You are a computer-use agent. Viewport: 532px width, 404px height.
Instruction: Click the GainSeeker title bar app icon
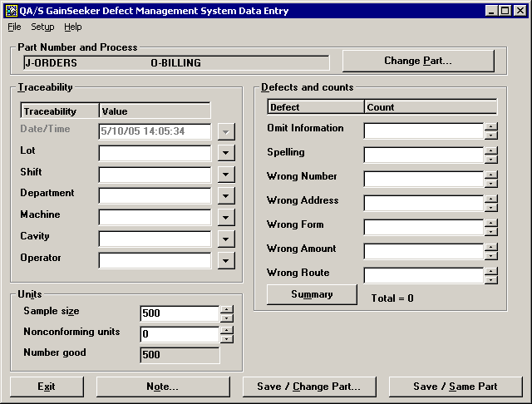10,10
